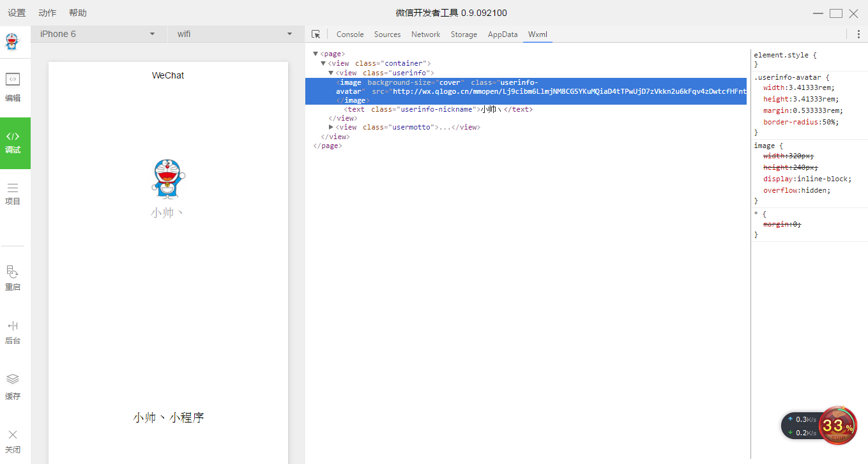Switch to the Storage tab
This screenshot has width=868, height=464.
(464, 34)
